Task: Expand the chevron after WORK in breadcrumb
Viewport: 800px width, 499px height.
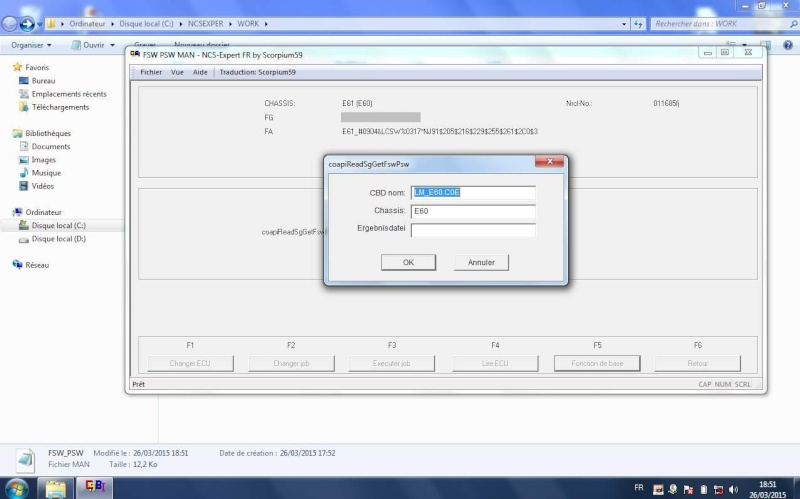Action: (266, 24)
